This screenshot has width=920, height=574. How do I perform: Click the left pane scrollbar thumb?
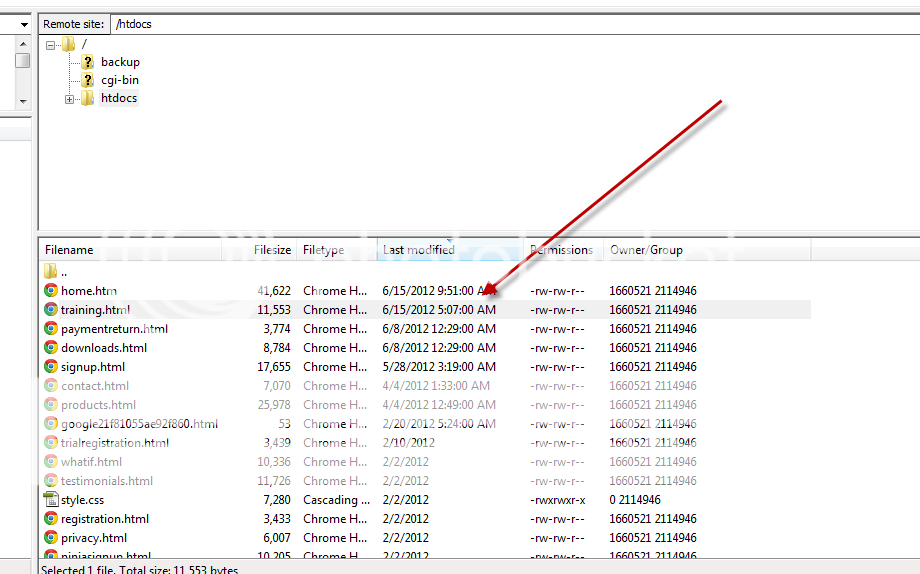23,60
